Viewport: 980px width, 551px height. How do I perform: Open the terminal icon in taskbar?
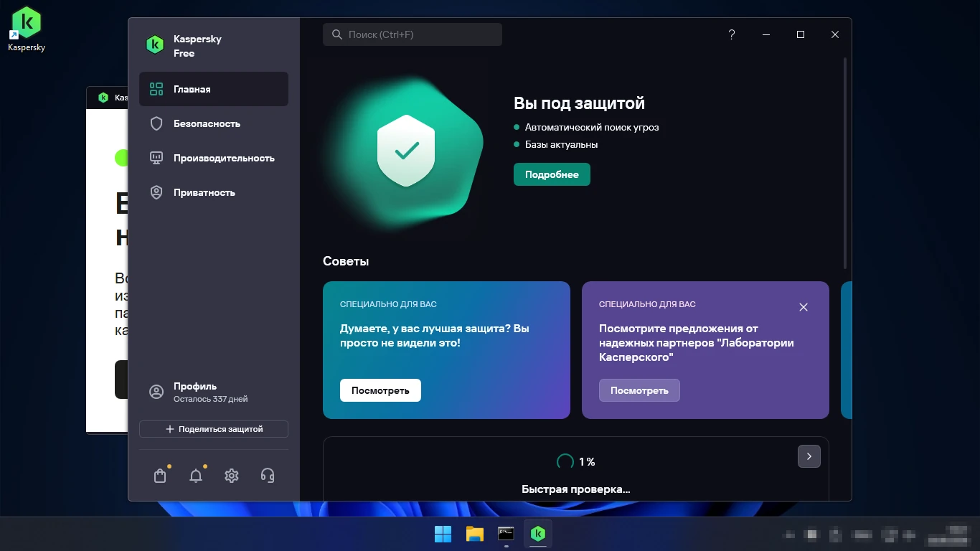click(x=507, y=534)
